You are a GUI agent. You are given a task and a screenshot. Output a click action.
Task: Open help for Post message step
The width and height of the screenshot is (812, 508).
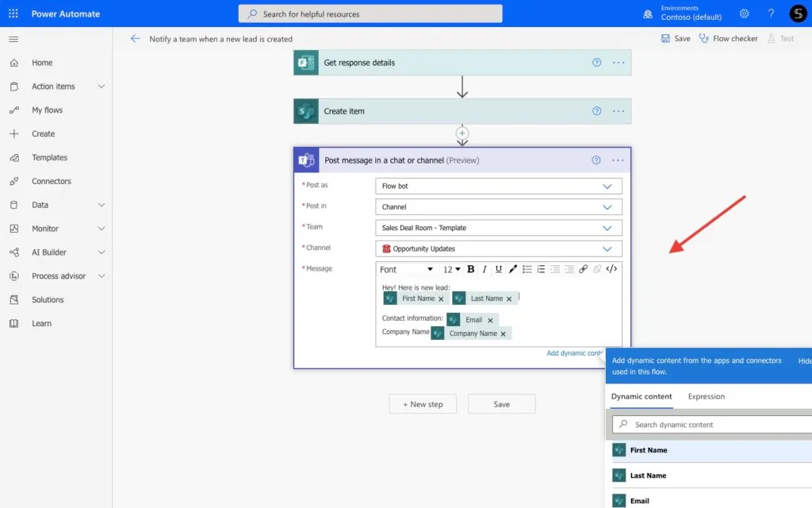(596, 160)
